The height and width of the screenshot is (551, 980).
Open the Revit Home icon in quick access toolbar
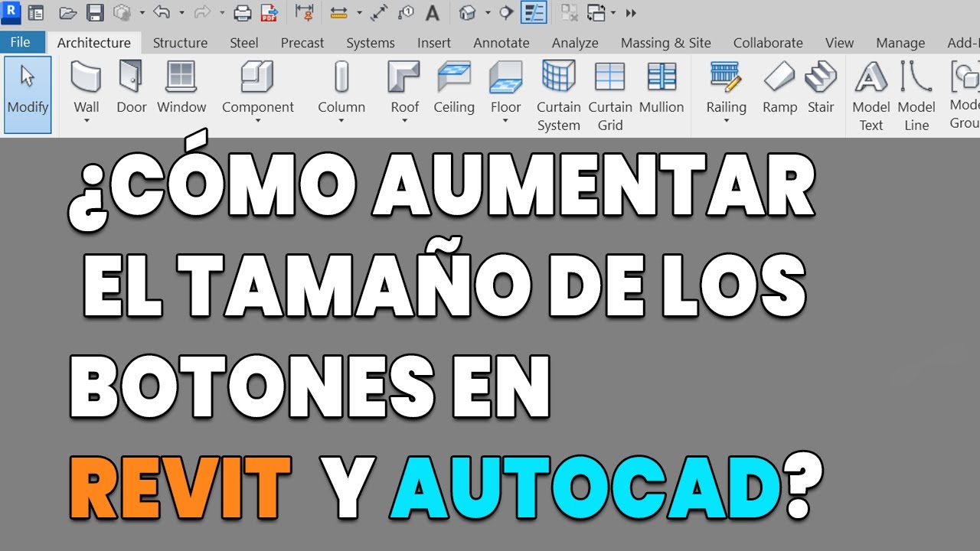(35, 13)
